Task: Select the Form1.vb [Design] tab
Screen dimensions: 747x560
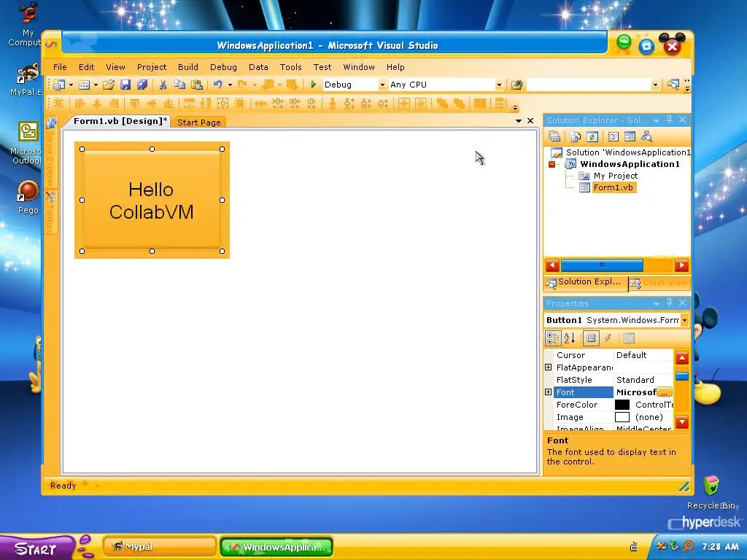Action: (x=120, y=121)
